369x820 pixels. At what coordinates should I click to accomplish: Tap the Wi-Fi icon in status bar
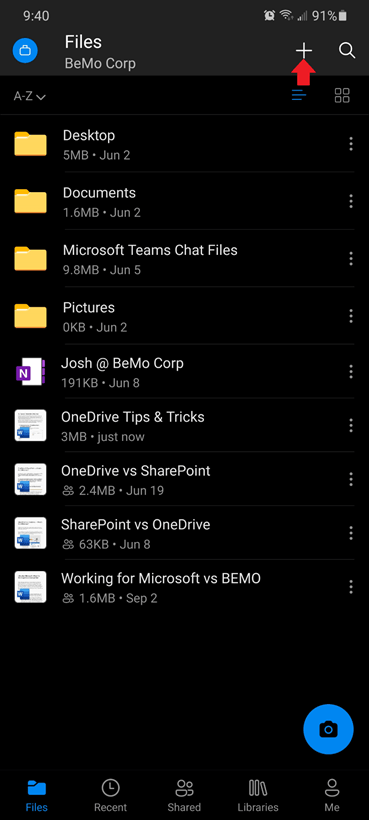[286, 16]
